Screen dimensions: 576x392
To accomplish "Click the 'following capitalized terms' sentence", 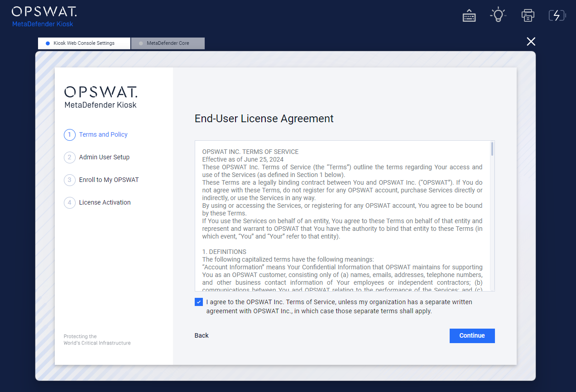I will coord(288,259).
